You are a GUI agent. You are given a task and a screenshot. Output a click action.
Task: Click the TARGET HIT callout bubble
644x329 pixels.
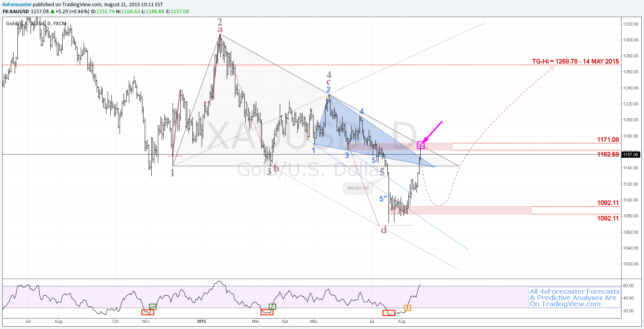coord(358,188)
